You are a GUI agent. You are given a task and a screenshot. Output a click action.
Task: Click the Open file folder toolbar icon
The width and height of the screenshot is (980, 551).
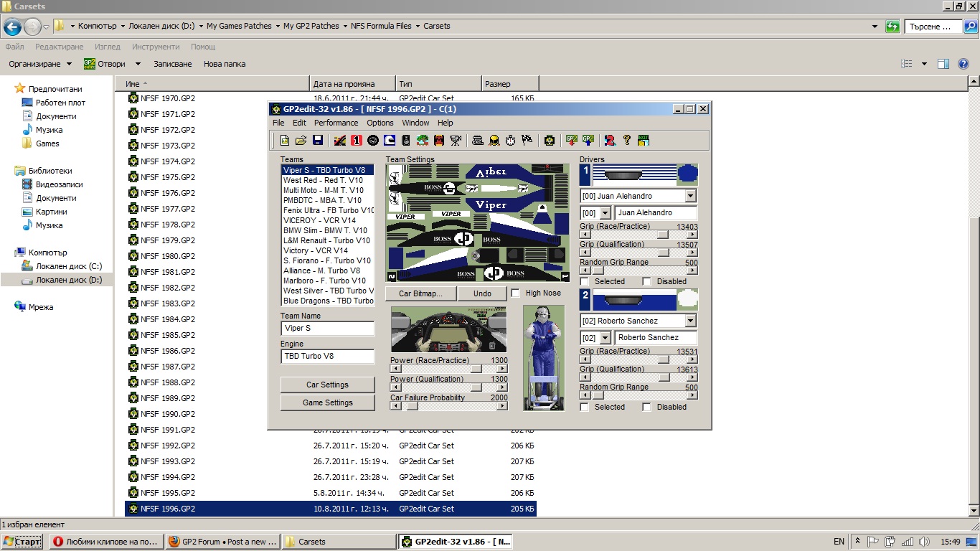click(x=301, y=141)
